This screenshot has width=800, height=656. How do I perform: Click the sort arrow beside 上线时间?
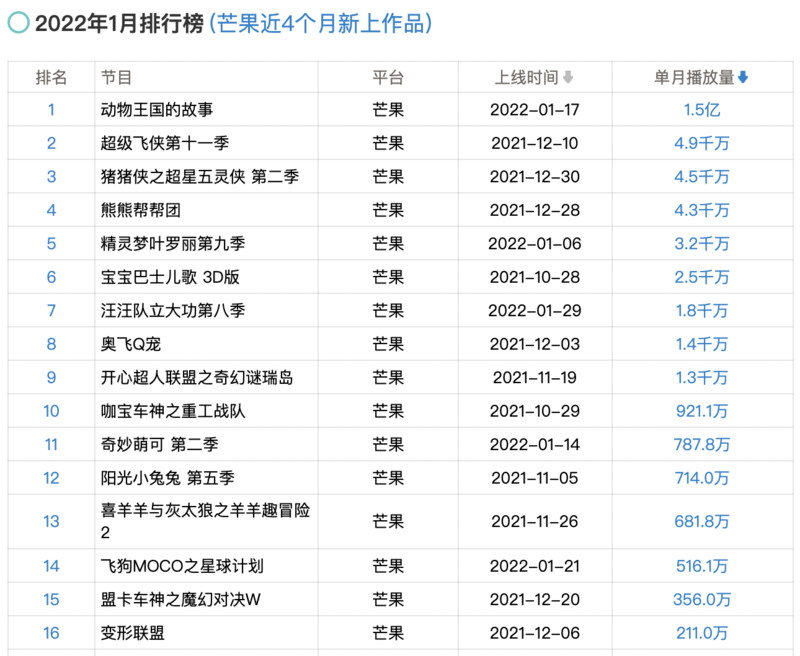tap(568, 78)
